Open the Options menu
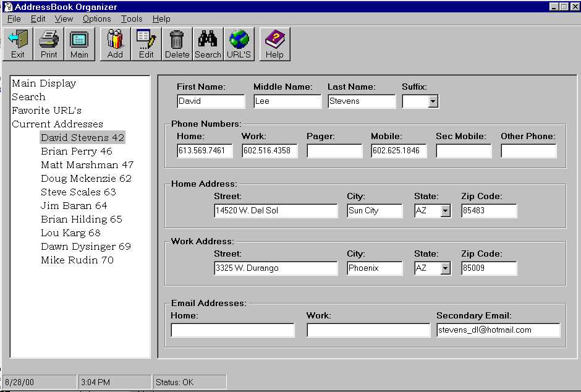 click(96, 19)
